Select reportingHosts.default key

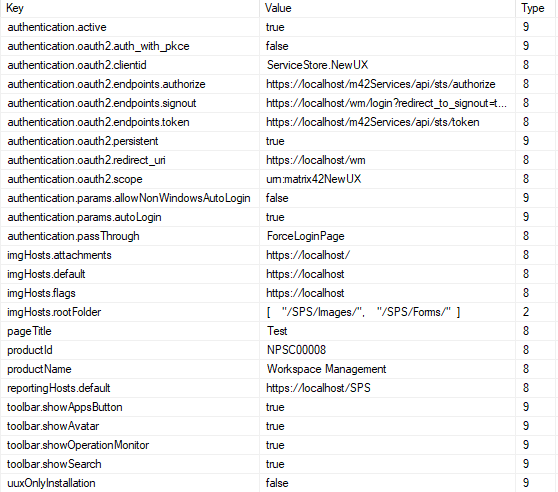[x=59, y=388]
